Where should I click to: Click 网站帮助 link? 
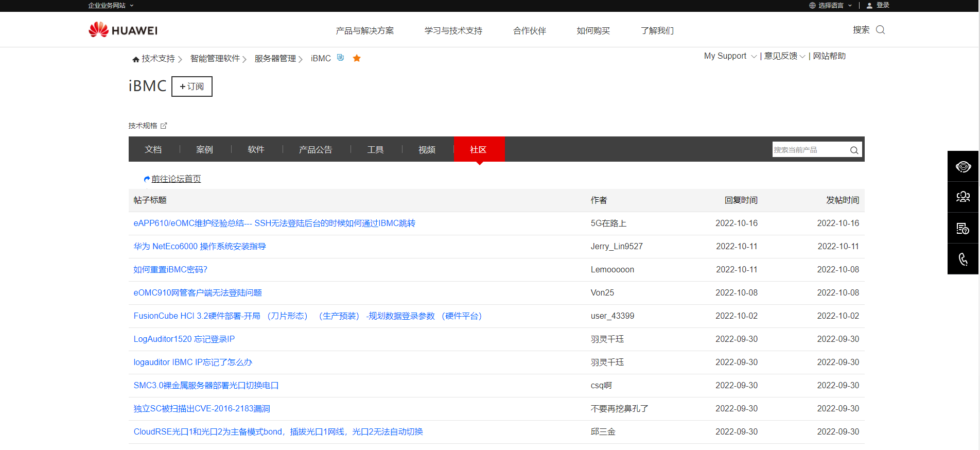tap(829, 56)
